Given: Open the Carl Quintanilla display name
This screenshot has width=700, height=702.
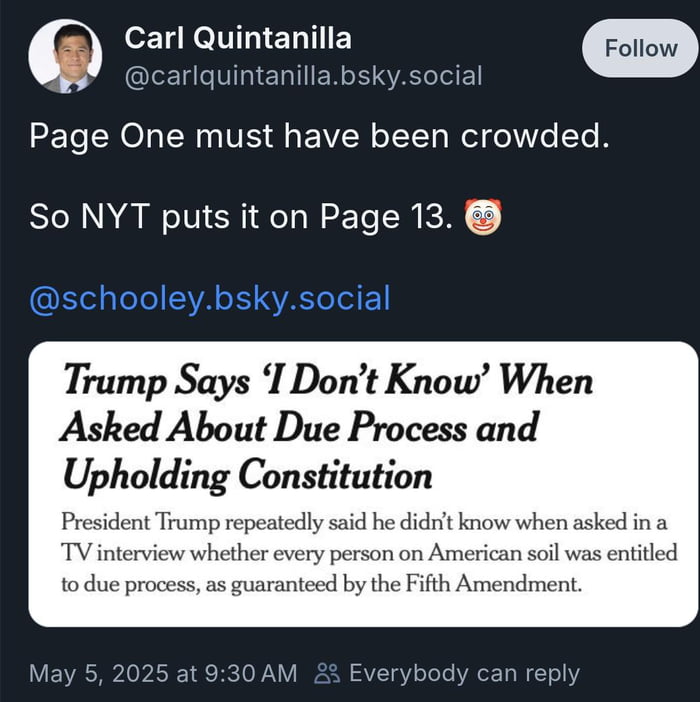Looking at the screenshot, I should coord(238,39).
